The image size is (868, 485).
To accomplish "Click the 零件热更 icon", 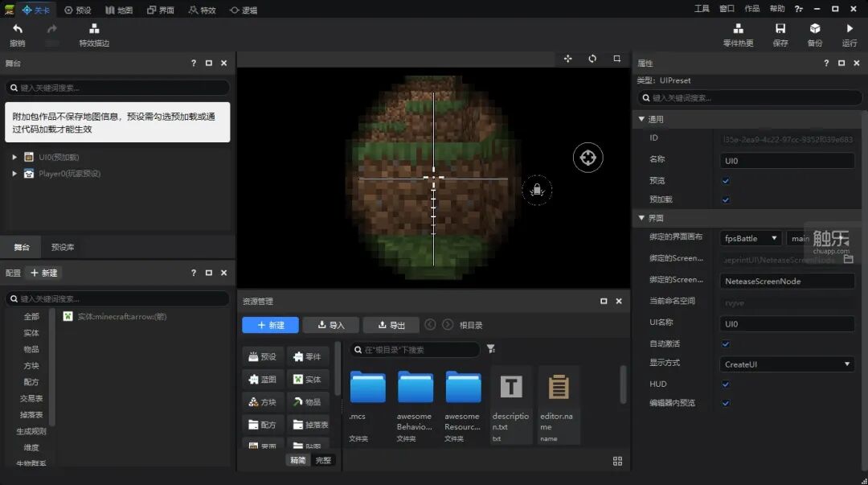I will tap(738, 29).
